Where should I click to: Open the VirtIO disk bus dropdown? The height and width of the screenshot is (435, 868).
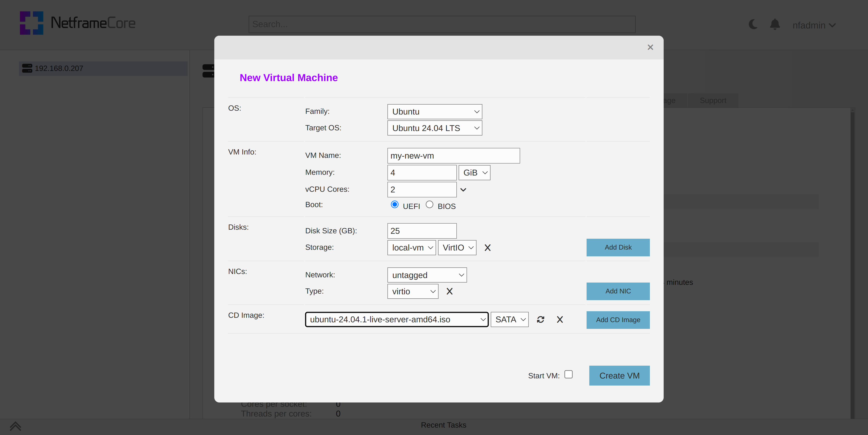click(x=457, y=248)
